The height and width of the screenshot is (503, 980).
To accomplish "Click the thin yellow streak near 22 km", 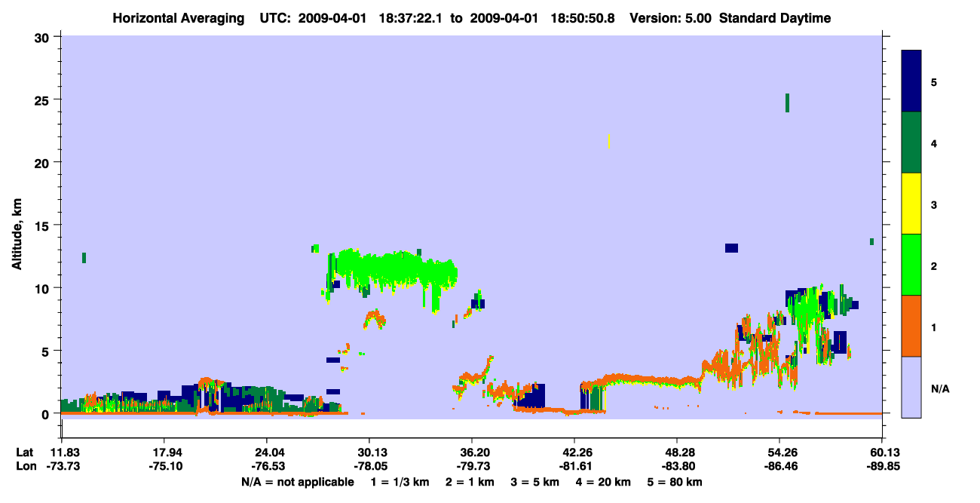I will tap(609, 141).
